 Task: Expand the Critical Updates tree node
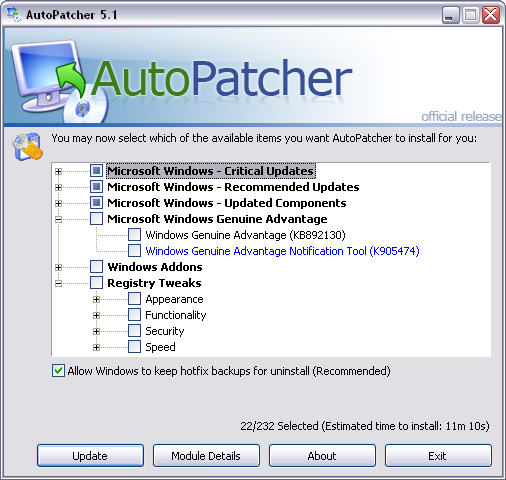58,171
